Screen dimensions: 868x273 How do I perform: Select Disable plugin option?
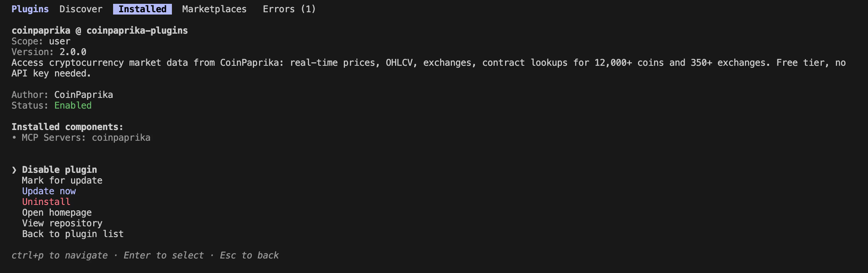tap(59, 169)
